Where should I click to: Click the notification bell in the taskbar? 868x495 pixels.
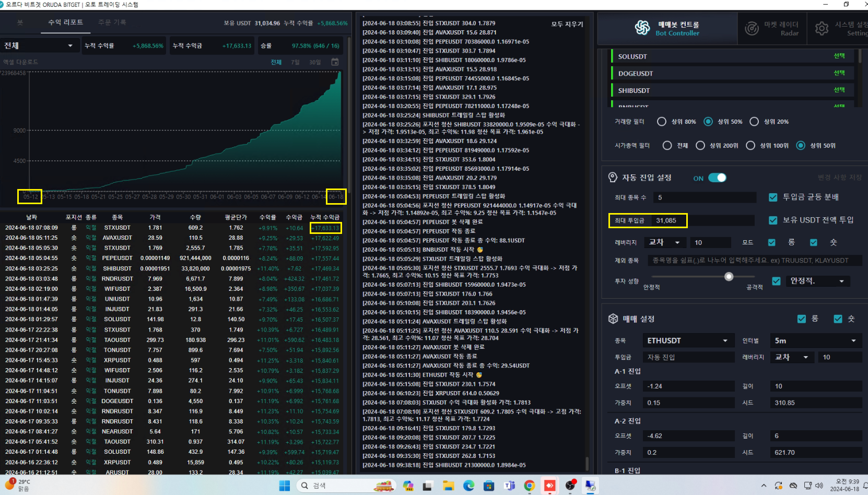click(864, 486)
